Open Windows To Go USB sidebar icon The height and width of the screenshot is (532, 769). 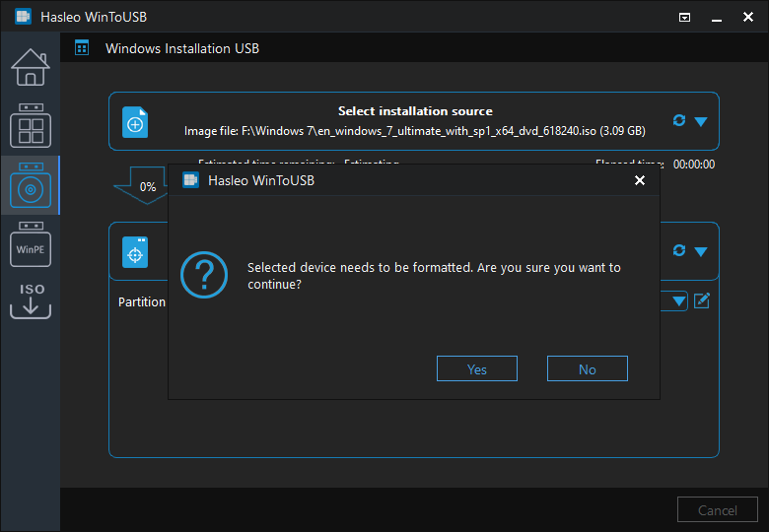point(31,125)
